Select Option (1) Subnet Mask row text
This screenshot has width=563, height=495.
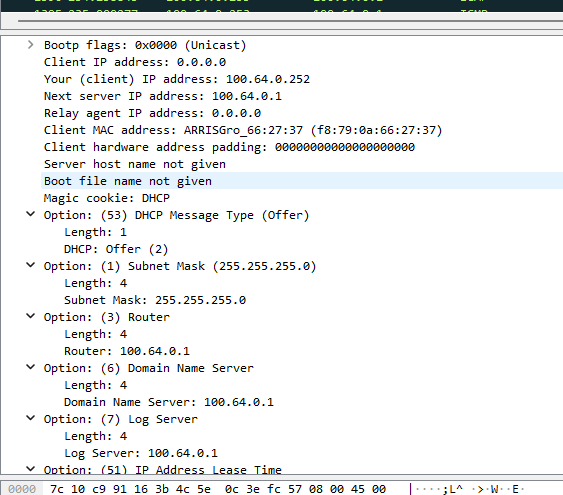pos(180,266)
